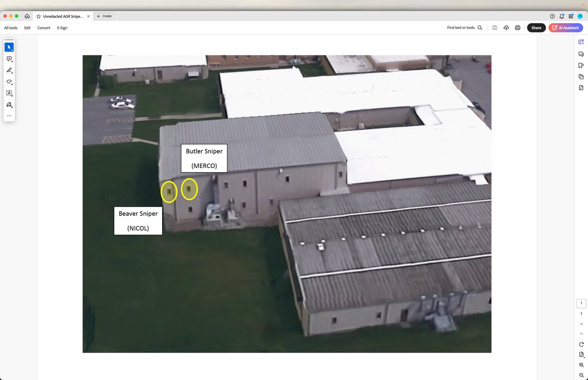Viewport: 588px width, 380px height.
Task: Open the Acrobat Home view
Action: [27, 16]
